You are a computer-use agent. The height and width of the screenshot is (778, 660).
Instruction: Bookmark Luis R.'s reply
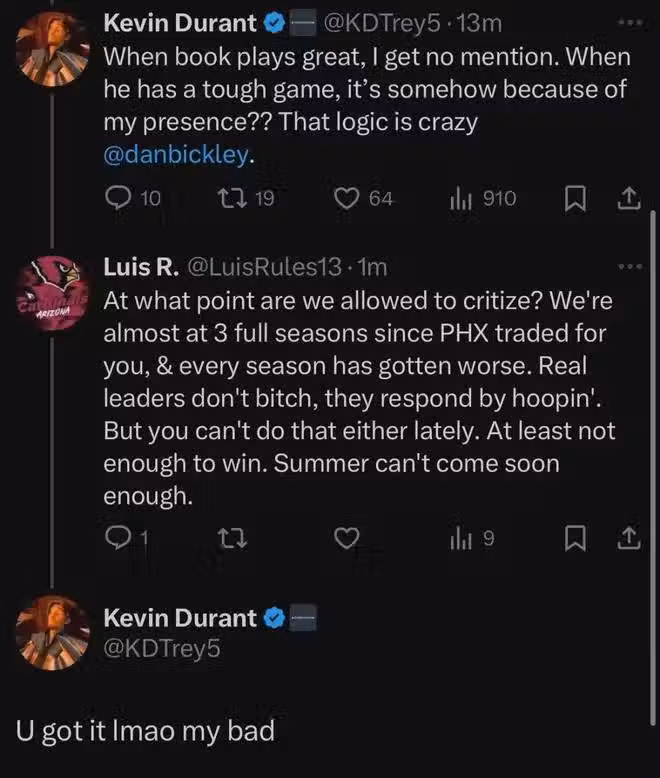pos(575,539)
